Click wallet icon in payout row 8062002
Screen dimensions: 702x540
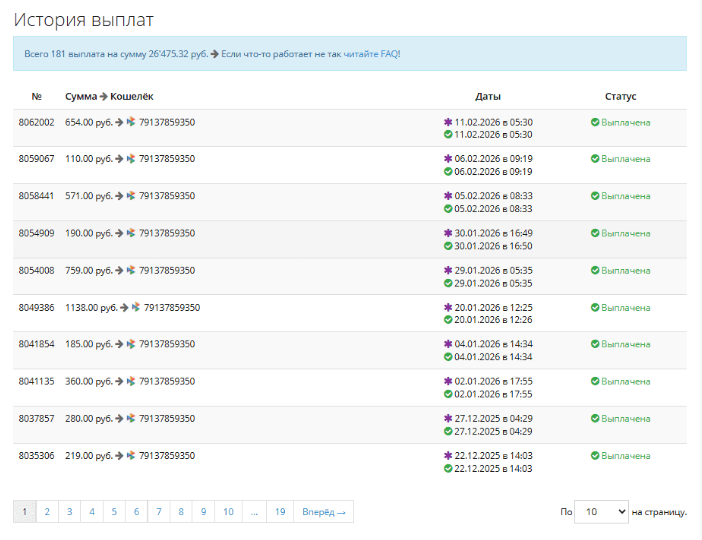(130, 122)
